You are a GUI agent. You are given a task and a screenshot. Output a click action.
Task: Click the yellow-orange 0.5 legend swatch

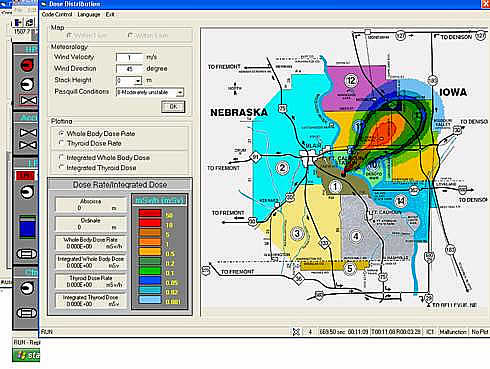tap(150, 252)
